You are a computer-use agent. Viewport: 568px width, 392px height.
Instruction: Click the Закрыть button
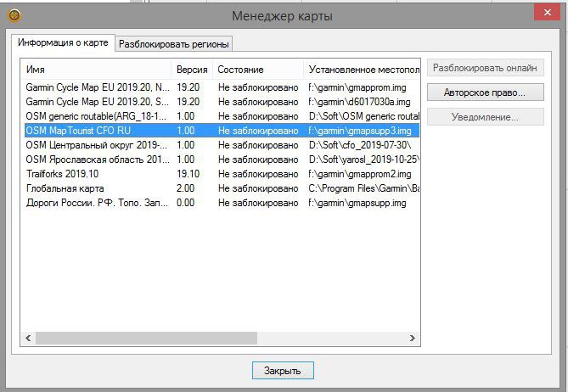283,371
